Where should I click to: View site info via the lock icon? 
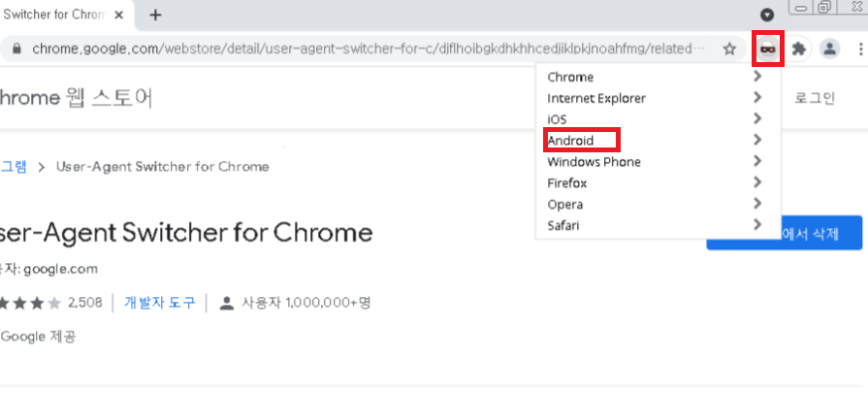coord(16,49)
